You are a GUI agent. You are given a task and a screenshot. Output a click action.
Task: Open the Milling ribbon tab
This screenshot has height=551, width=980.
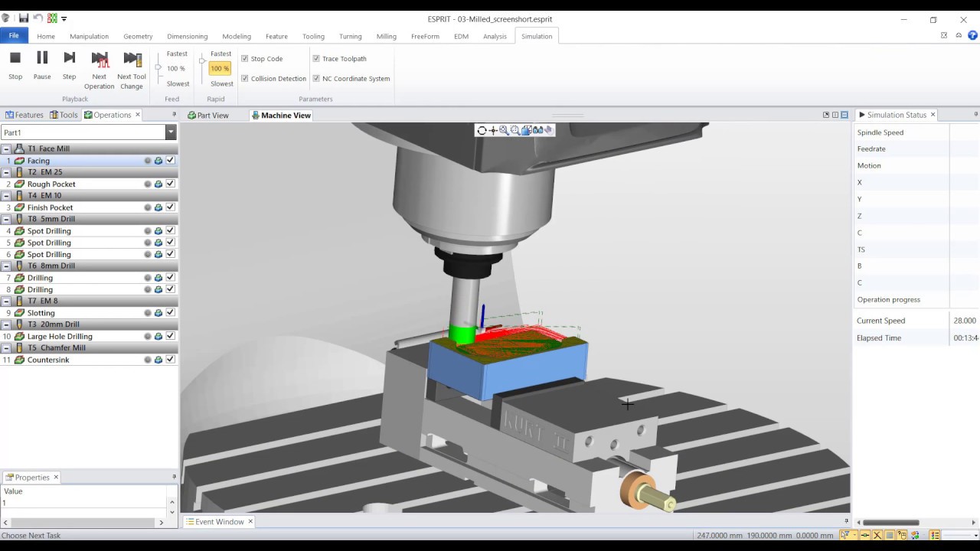point(386,36)
